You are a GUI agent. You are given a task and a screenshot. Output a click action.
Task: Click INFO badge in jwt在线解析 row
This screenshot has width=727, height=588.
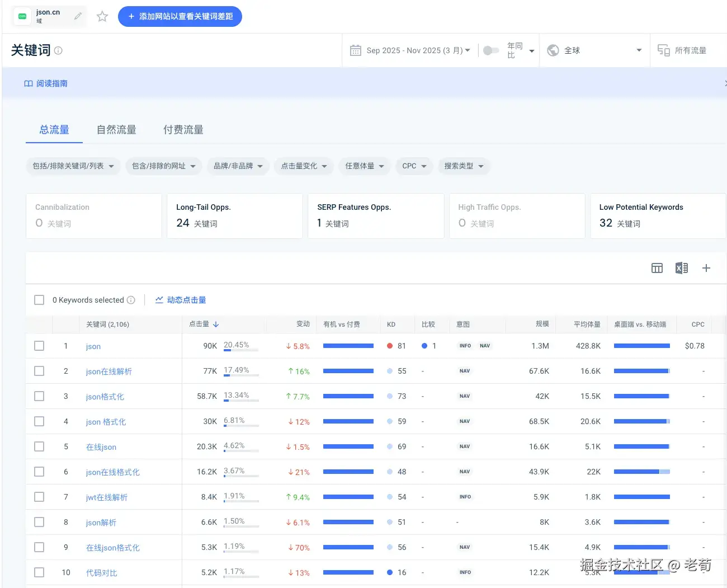[465, 497]
